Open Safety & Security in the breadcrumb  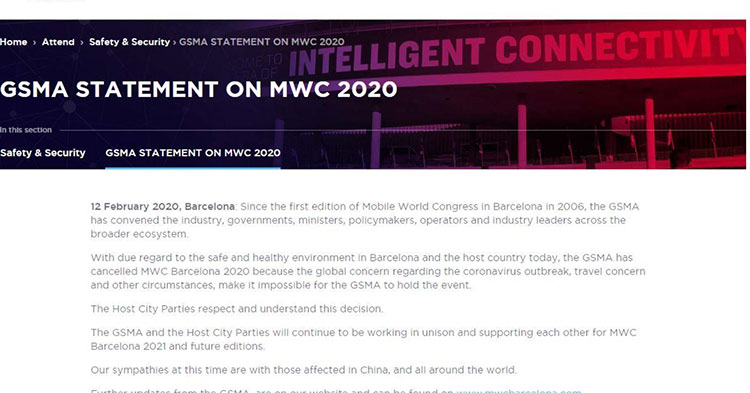(129, 42)
